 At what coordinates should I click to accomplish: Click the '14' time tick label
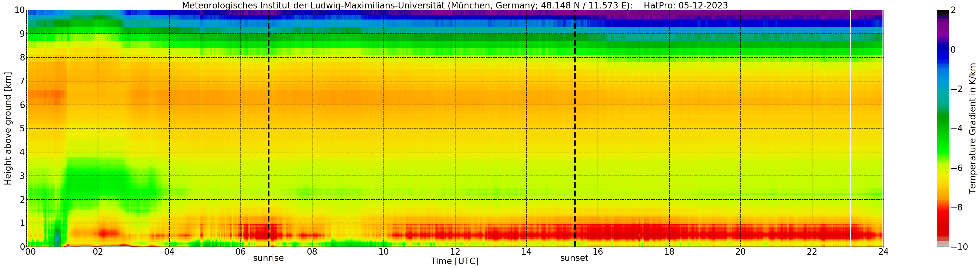click(x=526, y=252)
